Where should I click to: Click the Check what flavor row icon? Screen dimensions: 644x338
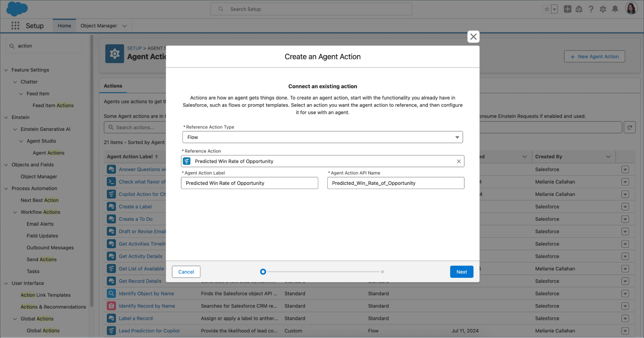pos(111,182)
